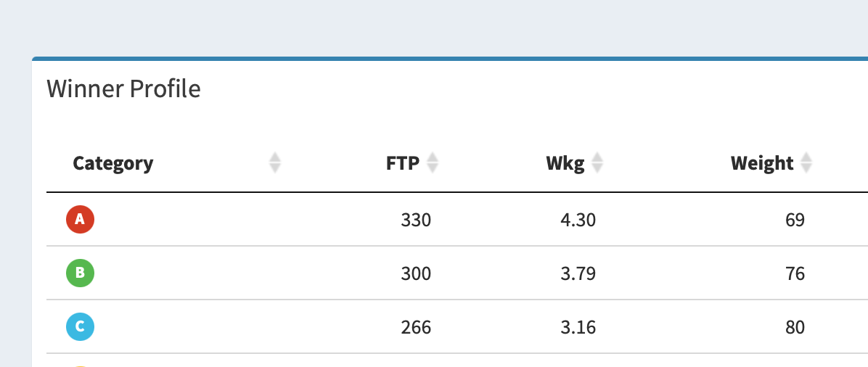Select FTP value 330 in row A
The width and height of the screenshot is (868, 367).
[416, 220]
